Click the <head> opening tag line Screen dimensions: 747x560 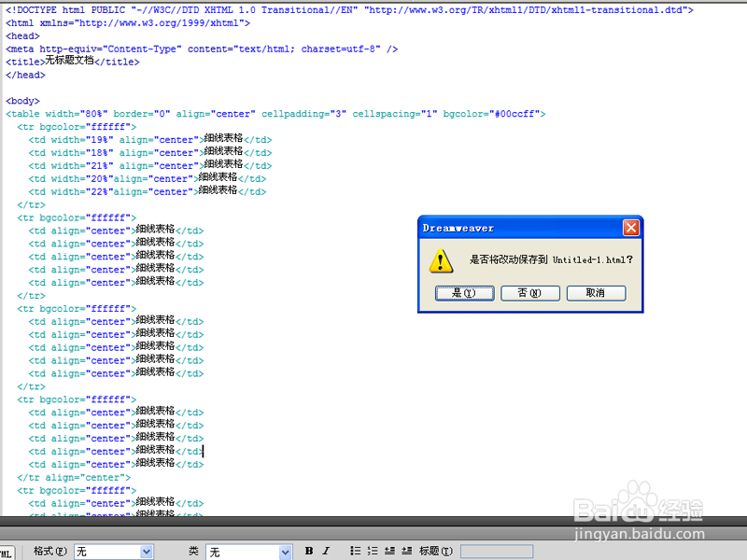[22, 35]
